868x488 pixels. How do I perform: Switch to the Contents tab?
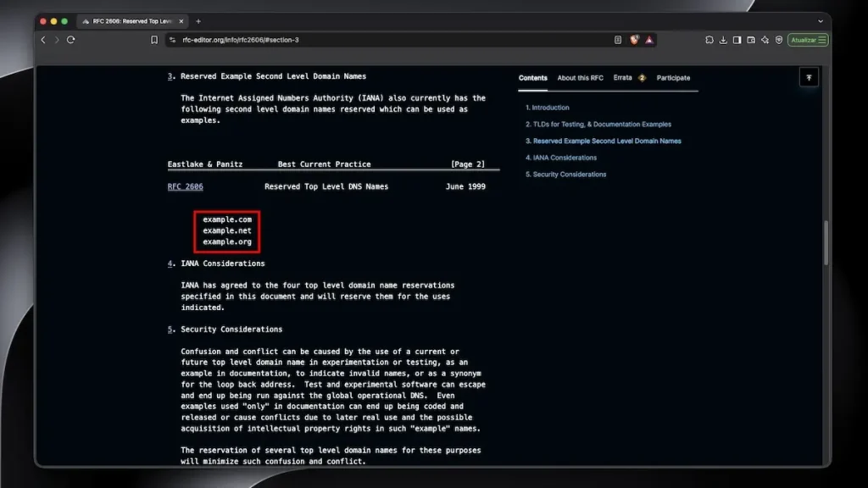pyautogui.click(x=532, y=78)
